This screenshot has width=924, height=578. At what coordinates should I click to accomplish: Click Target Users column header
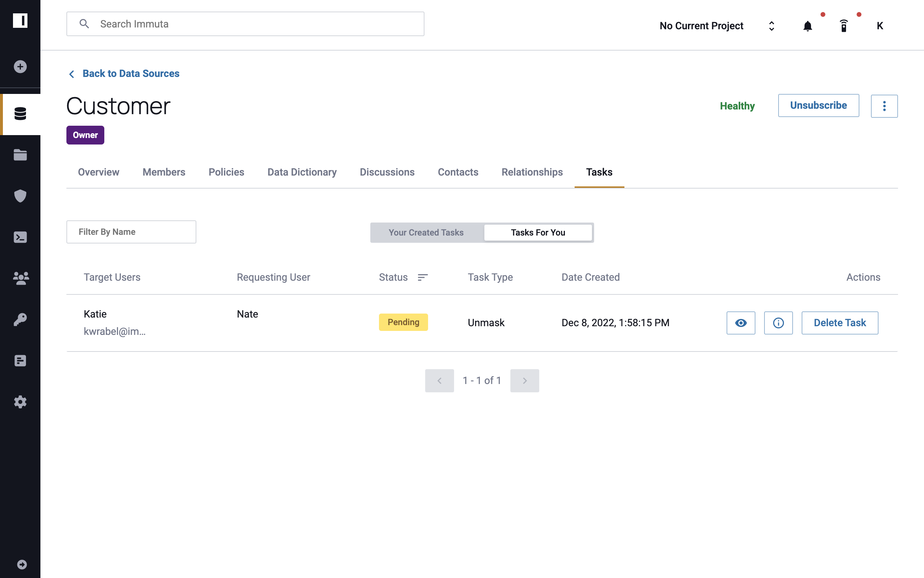(x=112, y=277)
